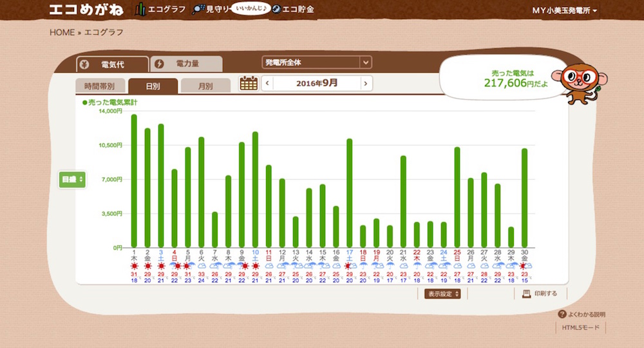Click the printer icon beside 印刷する

point(526,293)
